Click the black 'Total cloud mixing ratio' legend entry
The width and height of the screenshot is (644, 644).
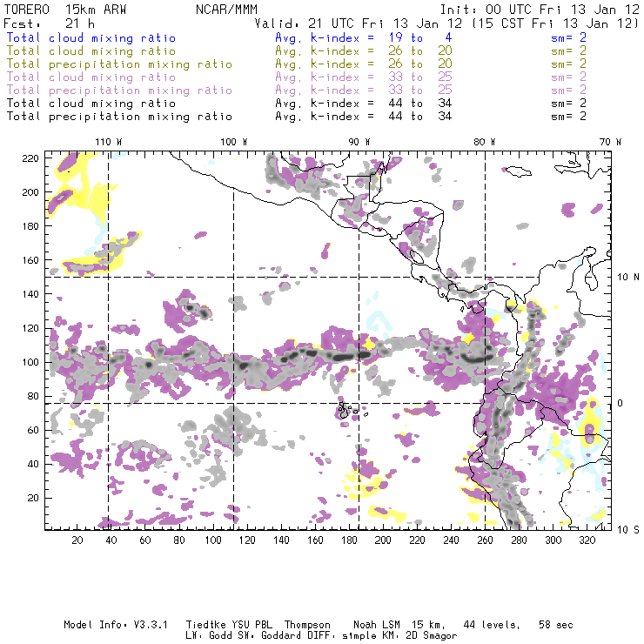(91, 104)
